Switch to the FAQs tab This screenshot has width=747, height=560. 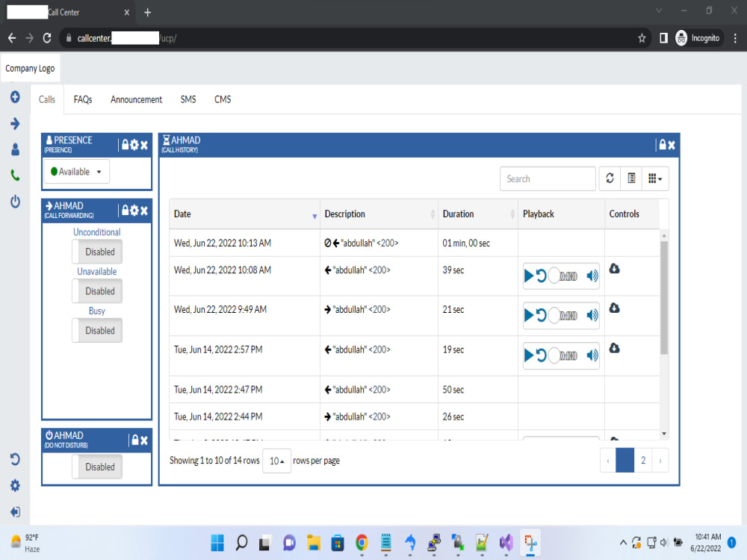pos(82,99)
